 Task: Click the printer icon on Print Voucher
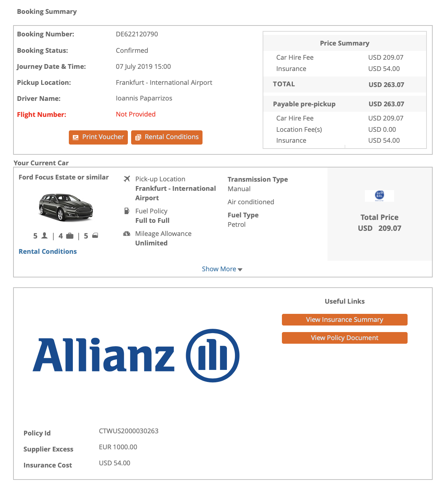(76, 138)
